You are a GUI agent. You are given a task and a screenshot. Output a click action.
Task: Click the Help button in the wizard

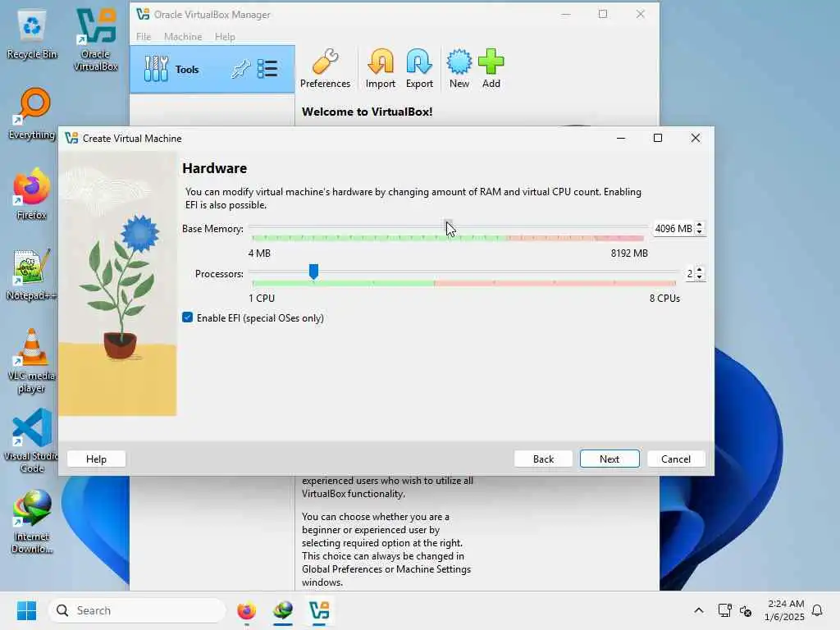97,459
